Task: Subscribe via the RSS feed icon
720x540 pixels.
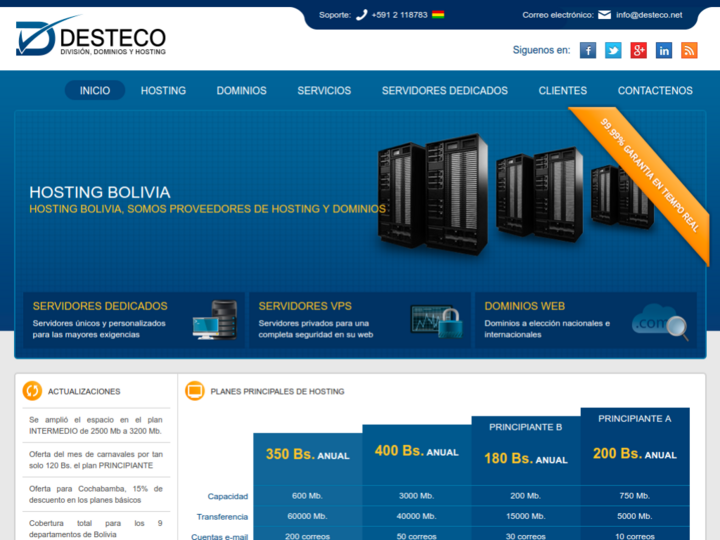Action: (689, 50)
